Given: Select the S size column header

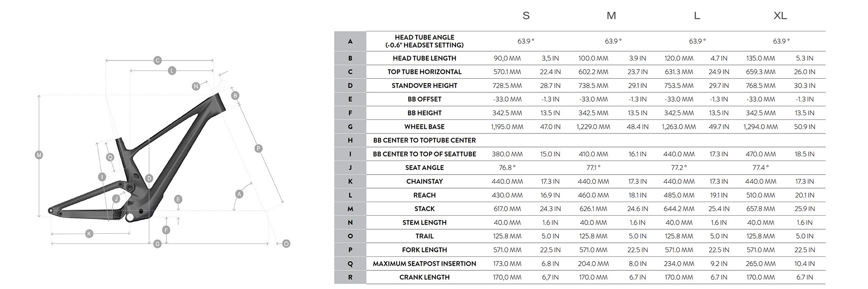Looking at the screenshot, I should tap(526, 16).
